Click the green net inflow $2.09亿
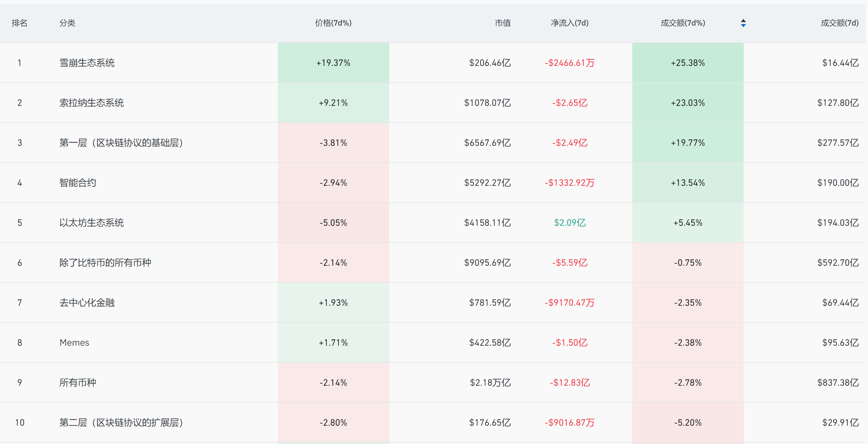Screen dimensions: 868x444 pyautogui.click(x=570, y=222)
